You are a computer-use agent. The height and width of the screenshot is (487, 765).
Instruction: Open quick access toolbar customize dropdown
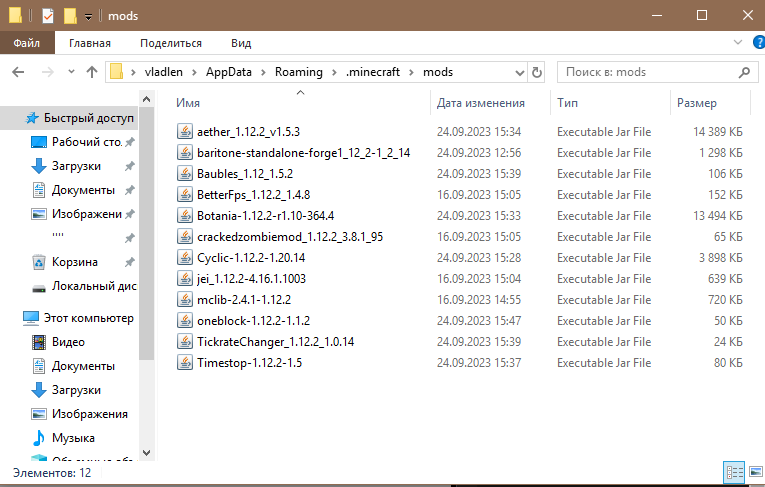88,17
